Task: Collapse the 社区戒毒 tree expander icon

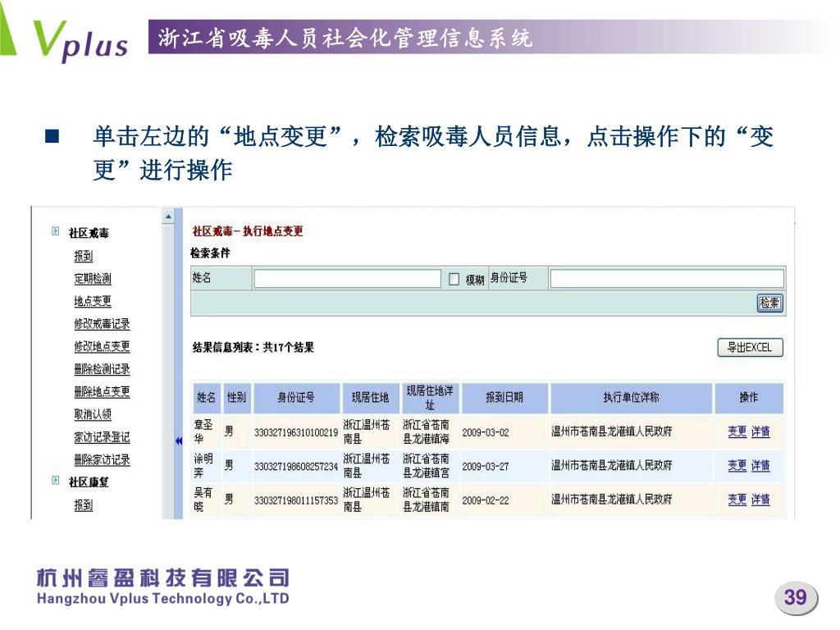Action: click(x=55, y=231)
